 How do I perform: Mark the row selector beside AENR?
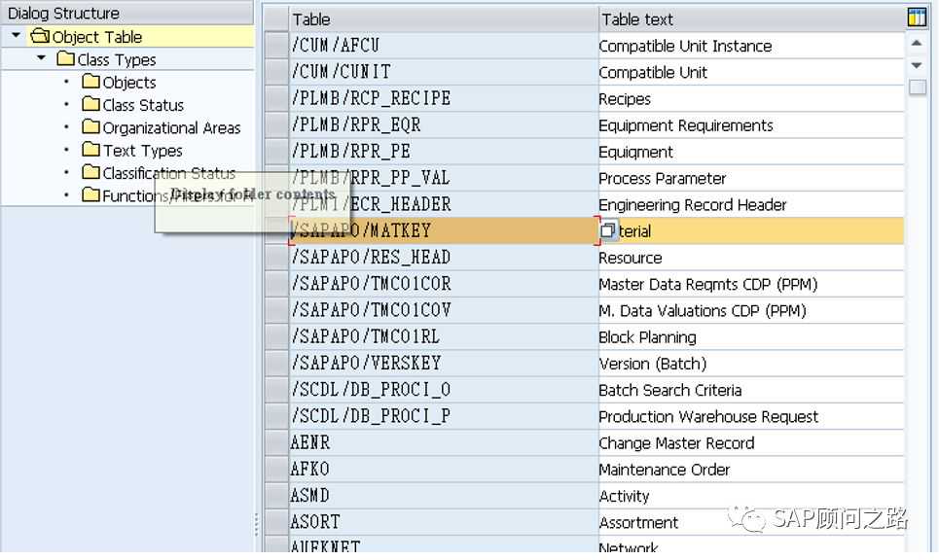277,442
